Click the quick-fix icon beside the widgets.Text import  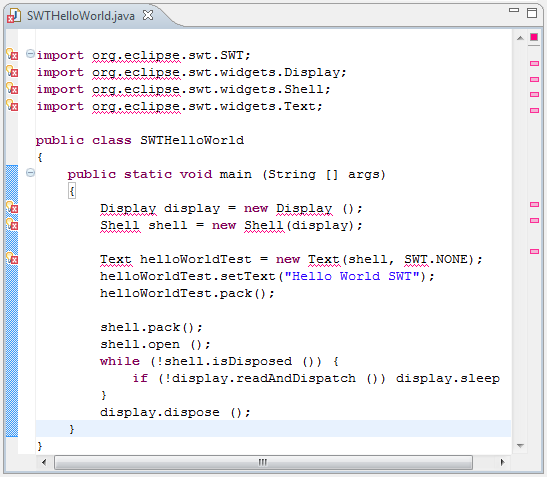12,105
